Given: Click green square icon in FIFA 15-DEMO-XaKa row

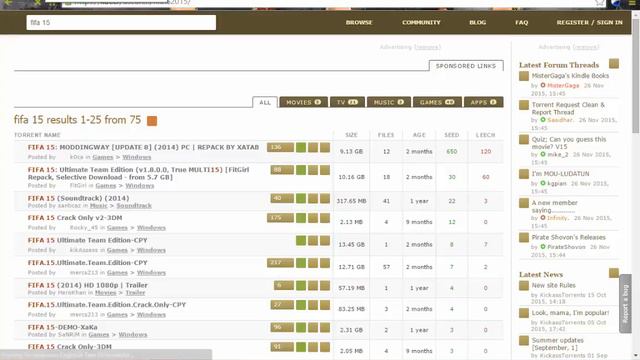Looking at the screenshot, I should (x=301, y=327).
